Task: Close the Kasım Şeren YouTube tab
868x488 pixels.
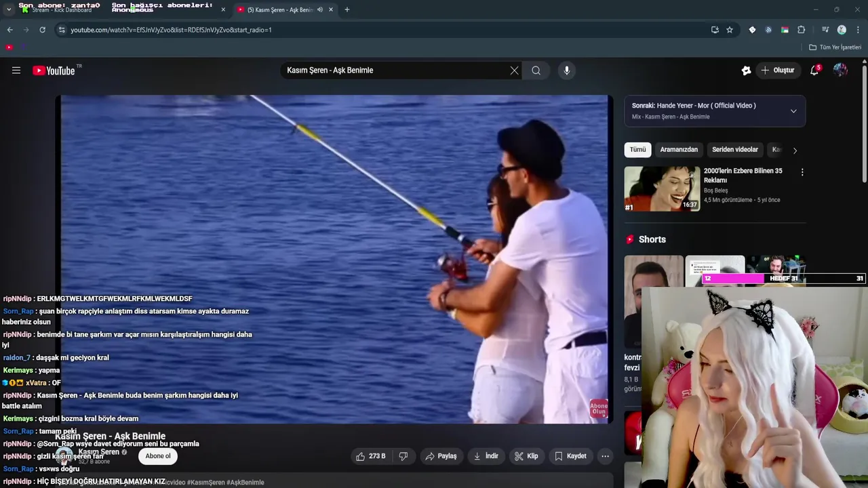Action: (331, 9)
